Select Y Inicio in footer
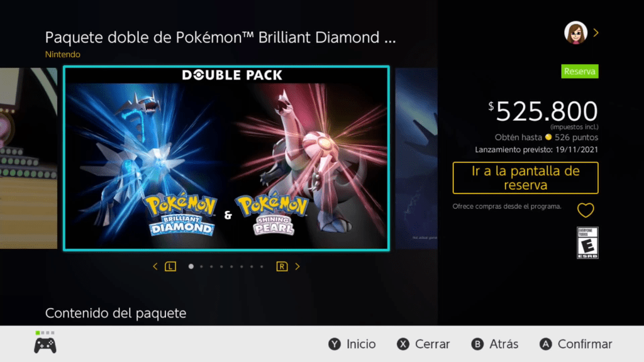 (x=352, y=344)
